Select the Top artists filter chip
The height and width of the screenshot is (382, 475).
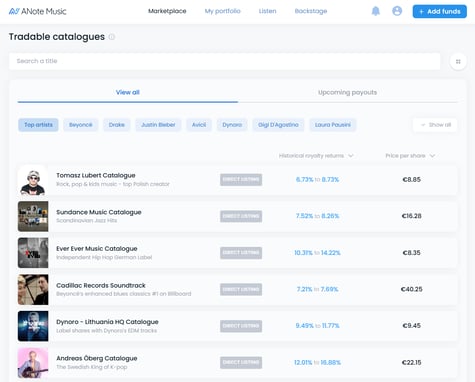[x=38, y=125]
